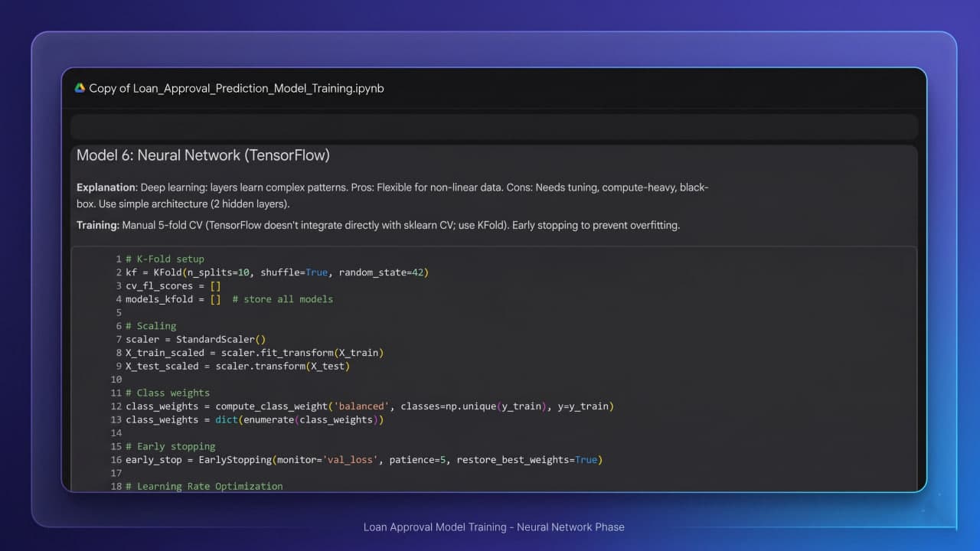Viewport: 980px width, 551px height.
Task: Click the dict(enumerate(class_weights)) code line
Action: pyautogui.click(x=255, y=419)
